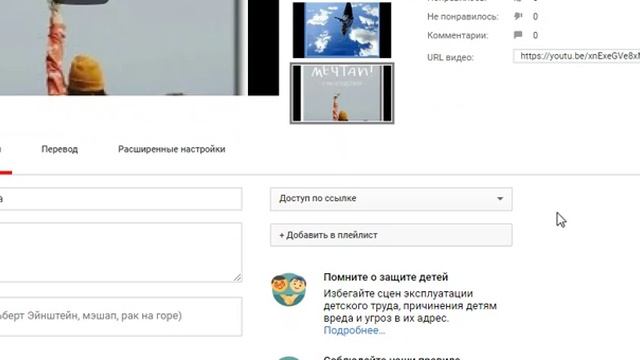This screenshot has width=640, height=360.
Task: Click the video description text area
Action: tap(121, 252)
